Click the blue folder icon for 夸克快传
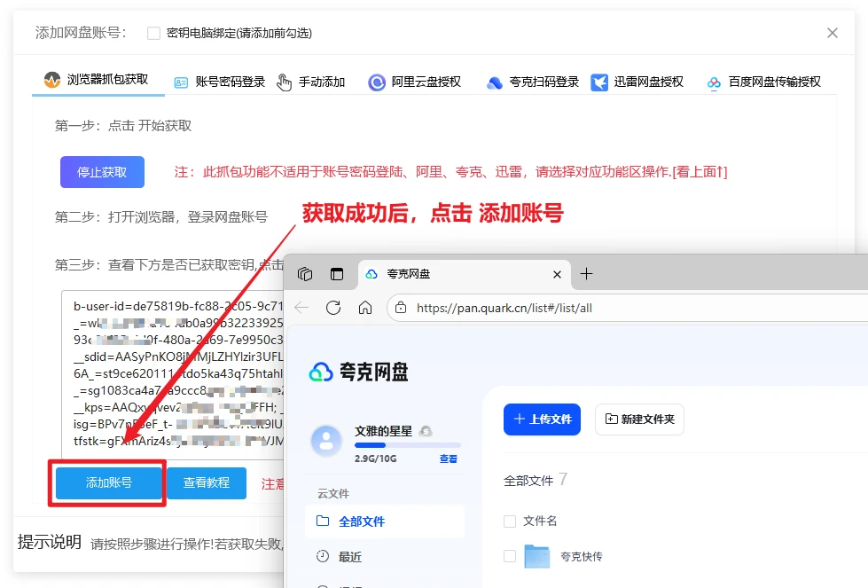Image resolution: width=868 pixels, height=588 pixels. [x=536, y=556]
